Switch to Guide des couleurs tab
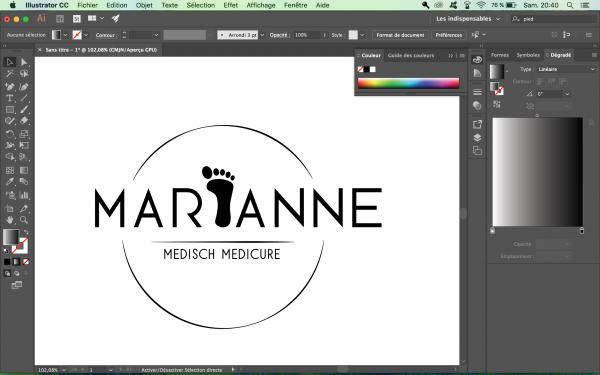Viewport: 600px width, 375px height. pos(411,55)
